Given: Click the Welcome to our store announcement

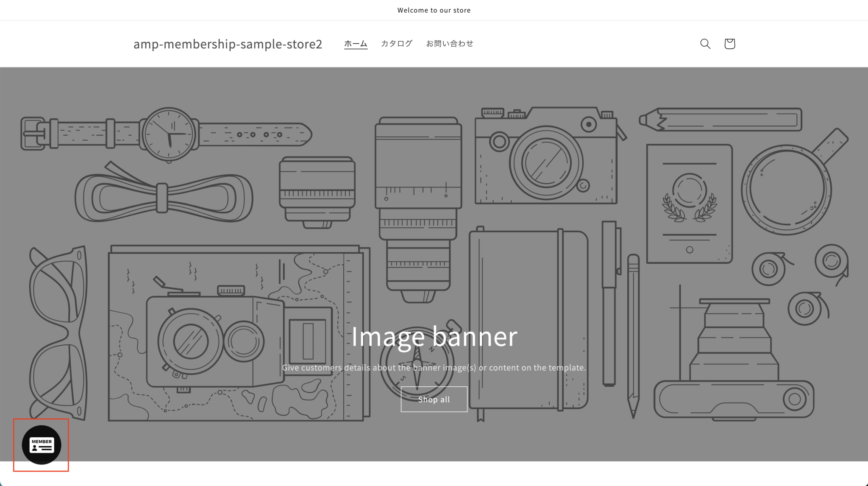Looking at the screenshot, I should (434, 10).
